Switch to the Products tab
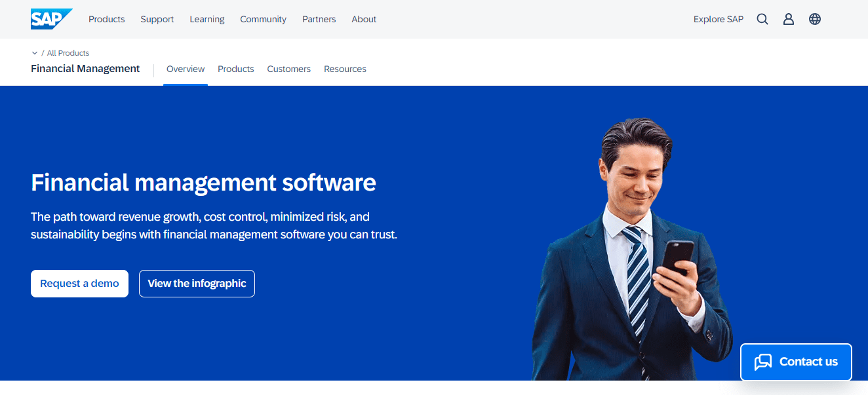Screen dimensions: 868x395 coord(235,68)
